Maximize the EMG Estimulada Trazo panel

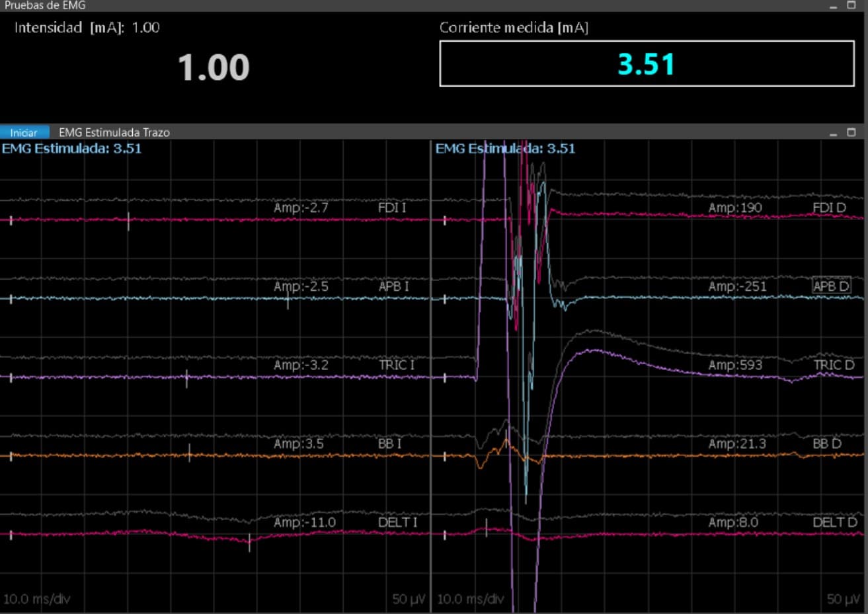[x=851, y=133]
